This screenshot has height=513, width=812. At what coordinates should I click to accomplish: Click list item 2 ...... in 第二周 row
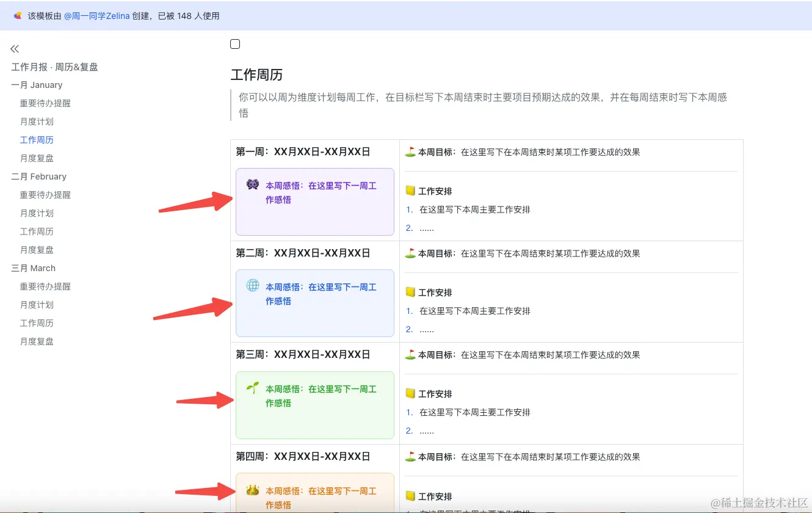[x=427, y=329]
